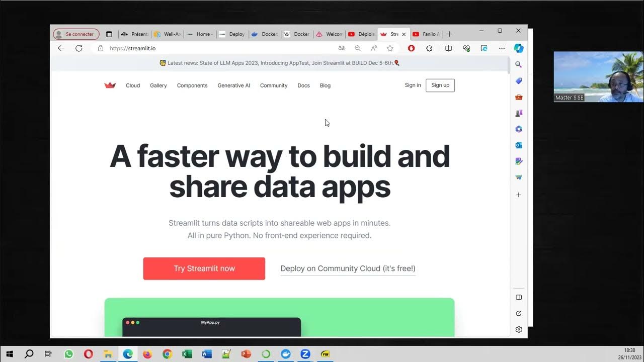The image size is (644, 362).
Task: Click the sidebar search icon
Action: point(519,65)
